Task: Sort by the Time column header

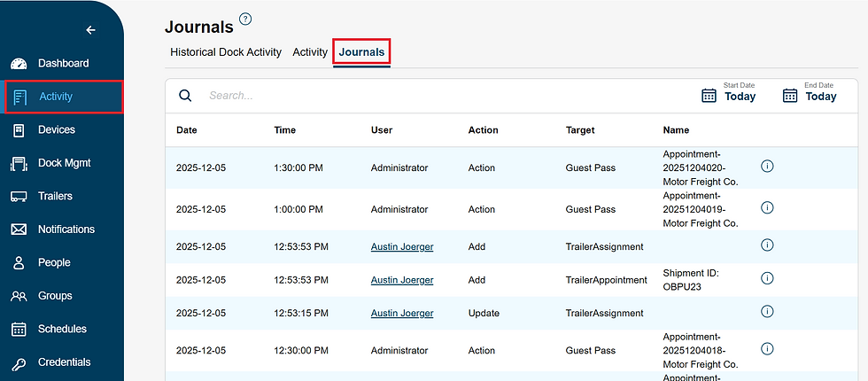Action: [x=285, y=130]
